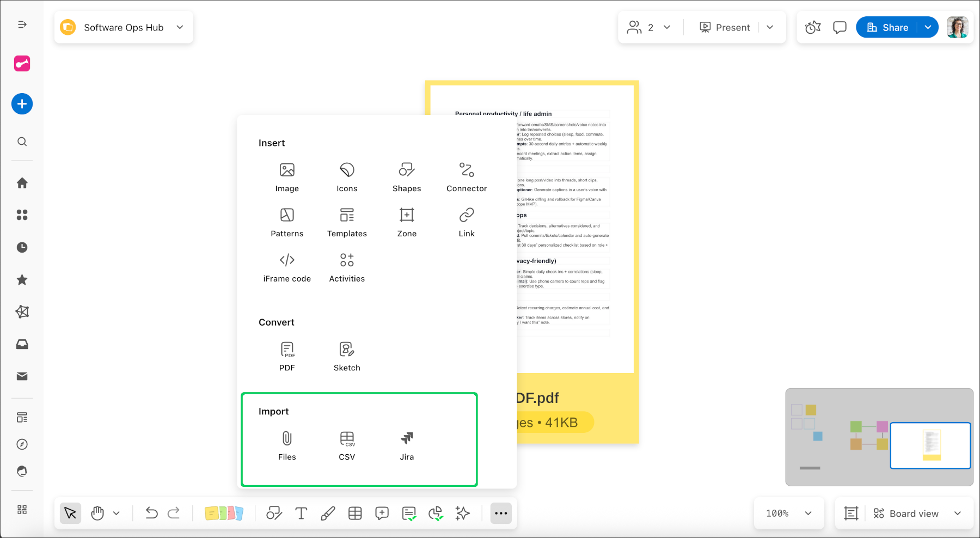
Task: Activate the select arrow tool
Action: (70, 513)
